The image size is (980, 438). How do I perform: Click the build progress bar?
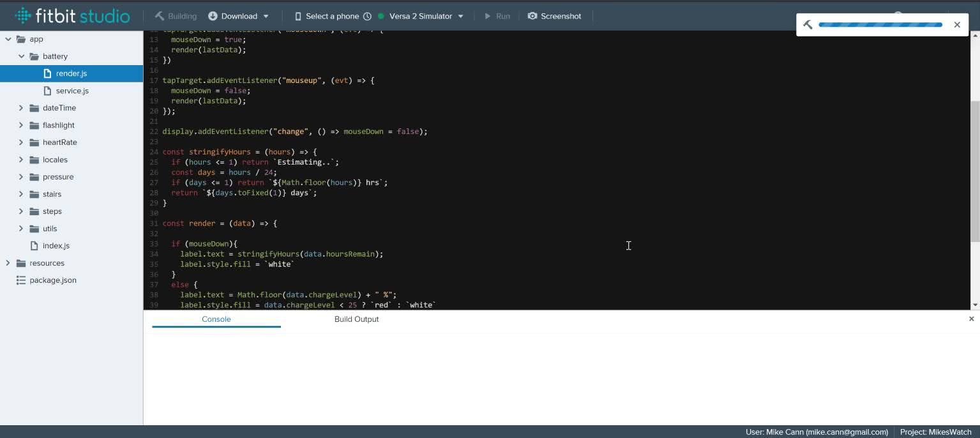coord(880,25)
